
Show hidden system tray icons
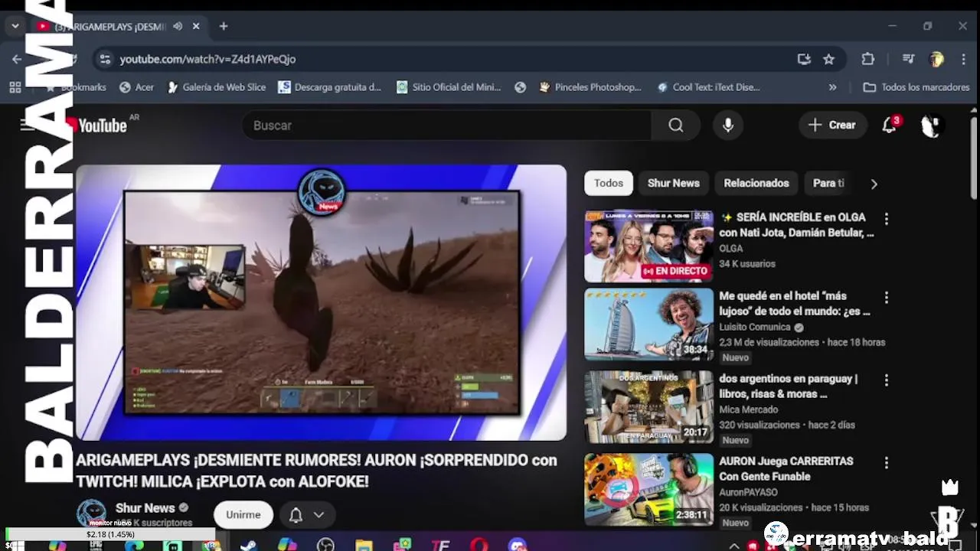click(733, 546)
